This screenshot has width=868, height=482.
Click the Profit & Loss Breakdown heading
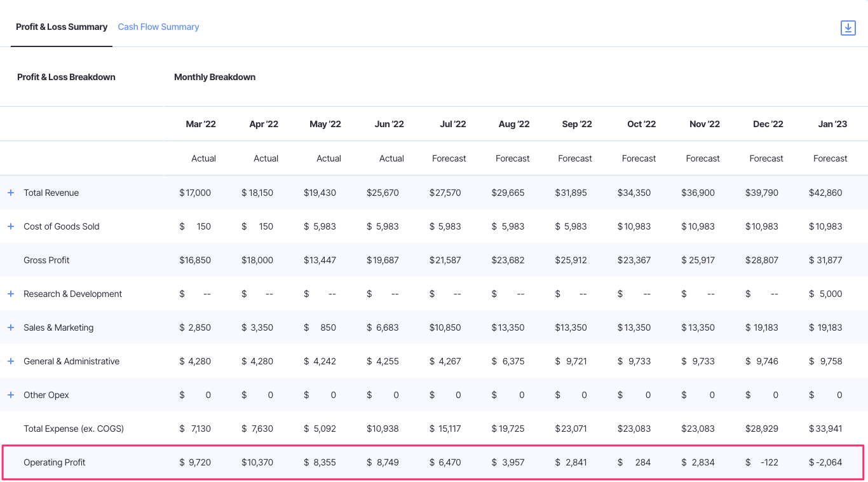(x=66, y=77)
